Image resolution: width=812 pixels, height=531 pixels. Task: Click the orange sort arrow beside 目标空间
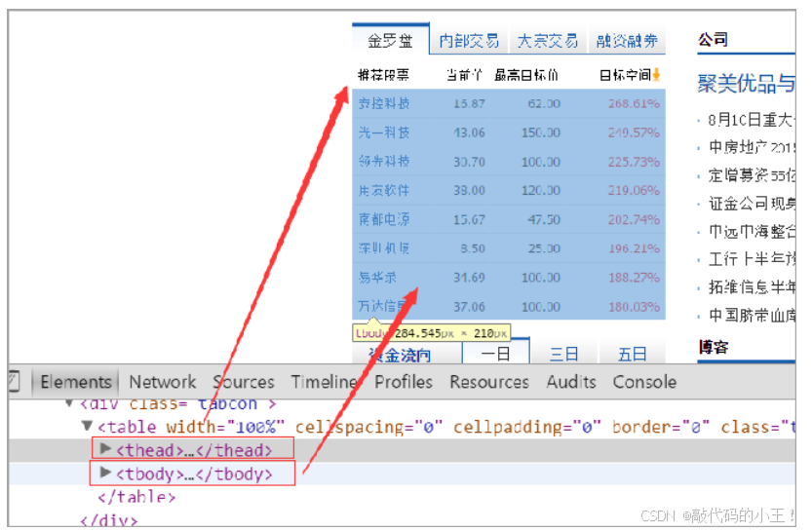click(656, 74)
